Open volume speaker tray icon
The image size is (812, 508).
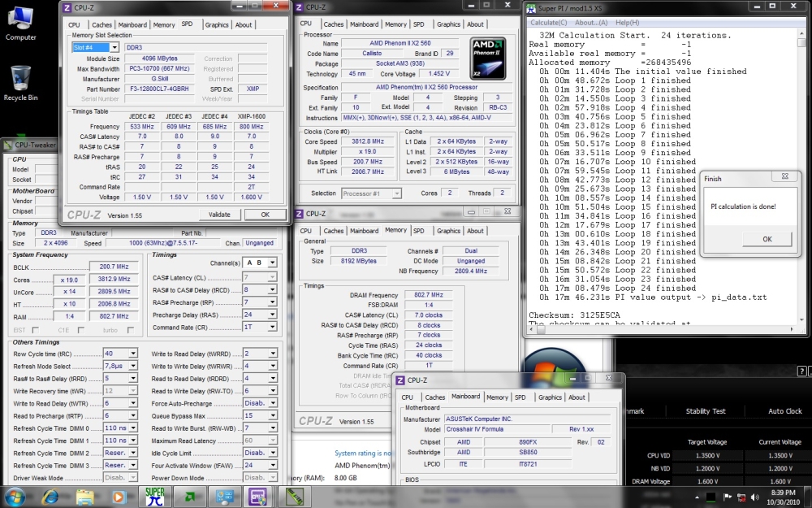(x=755, y=497)
